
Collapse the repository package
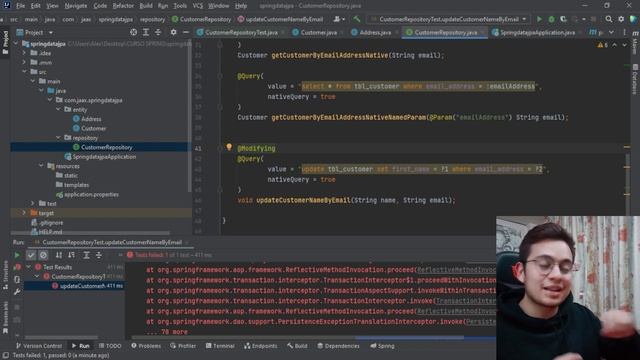[58, 138]
